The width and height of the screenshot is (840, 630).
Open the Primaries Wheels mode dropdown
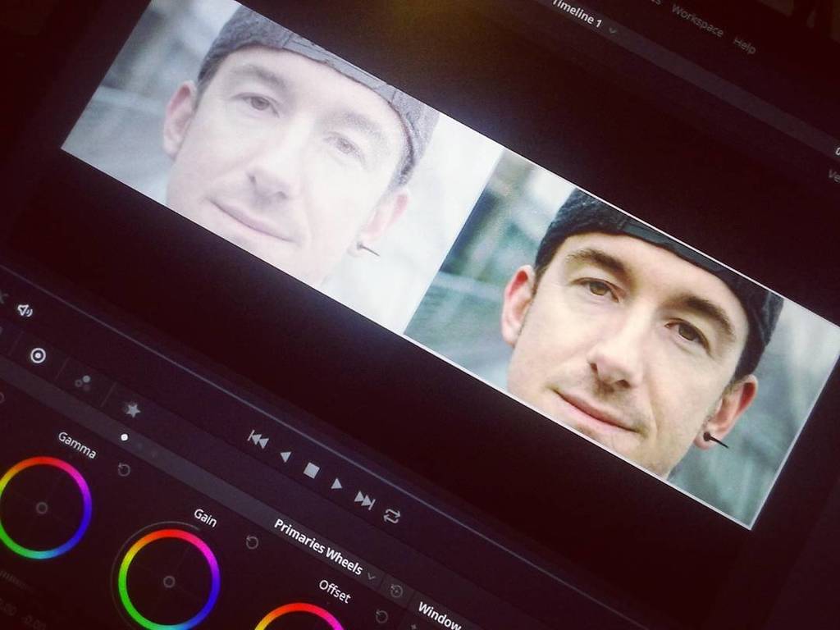pos(372,577)
